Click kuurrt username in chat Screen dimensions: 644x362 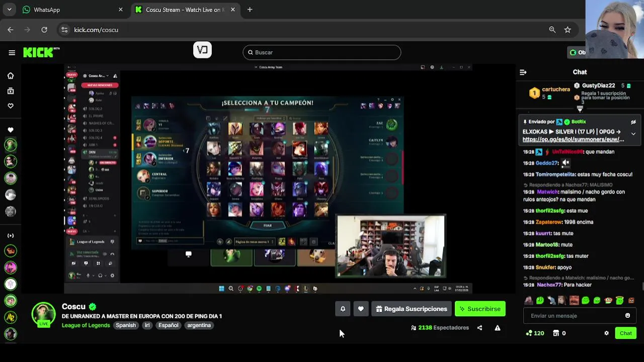coord(543,233)
